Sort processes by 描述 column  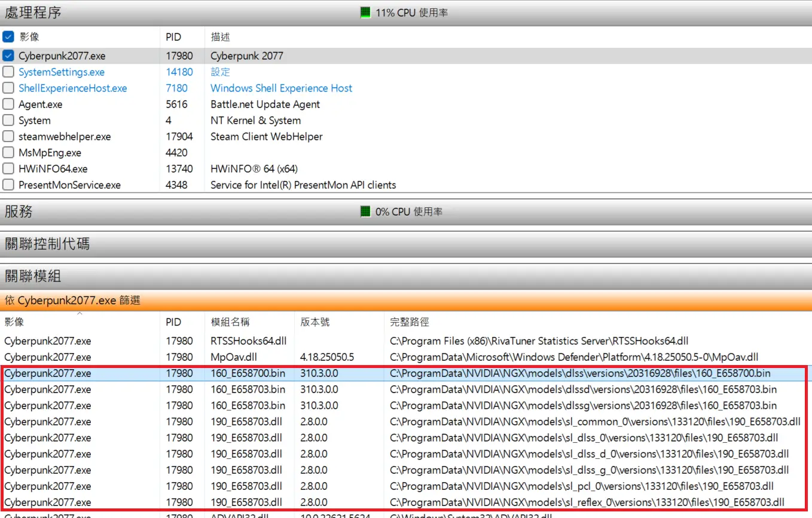(220, 37)
